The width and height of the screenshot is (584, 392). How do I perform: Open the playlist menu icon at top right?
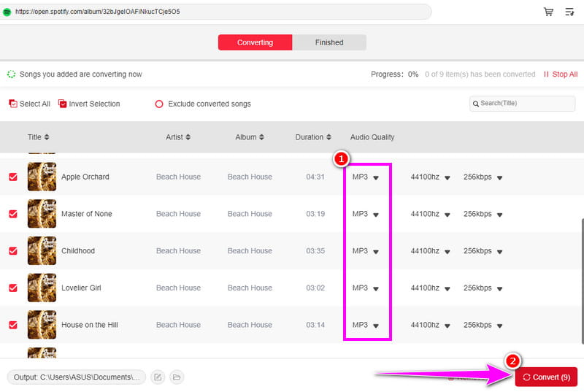[569, 12]
